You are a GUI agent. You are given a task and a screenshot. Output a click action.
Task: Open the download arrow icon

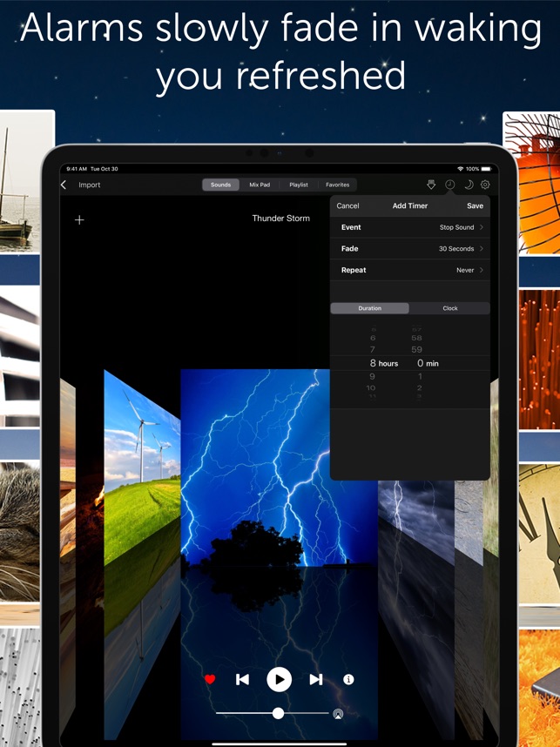431,185
